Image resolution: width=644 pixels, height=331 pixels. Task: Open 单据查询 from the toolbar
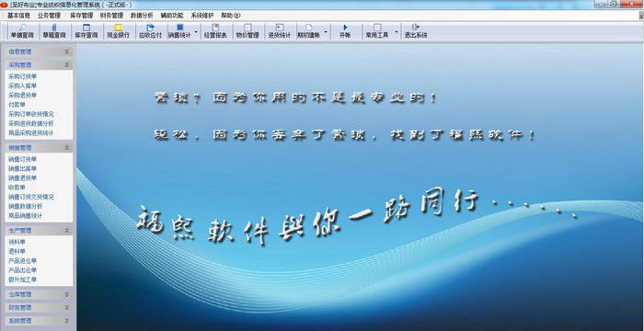coord(22,31)
